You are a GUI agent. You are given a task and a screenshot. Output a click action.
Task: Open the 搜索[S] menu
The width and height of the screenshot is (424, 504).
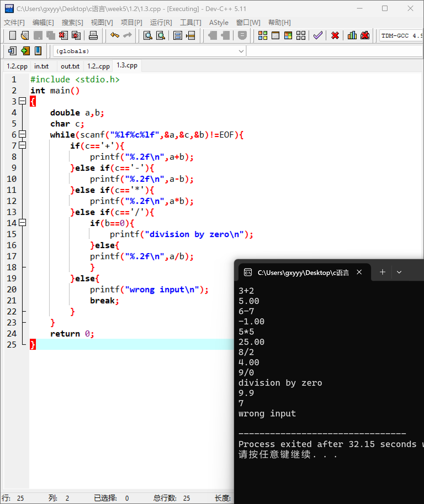[72, 22]
